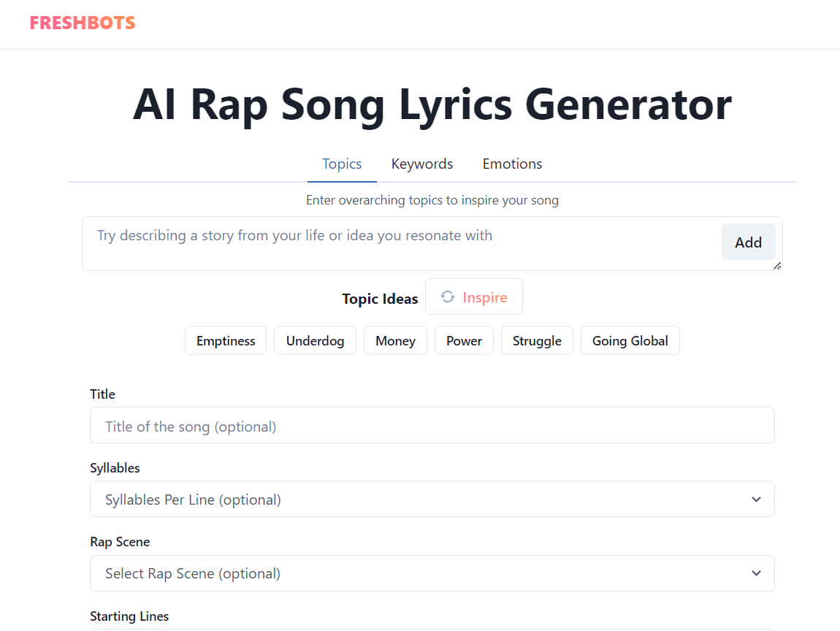Click the Rap Scene dropdown chevron arrow
Image resolution: width=840 pixels, height=631 pixels.
pos(756,573)
